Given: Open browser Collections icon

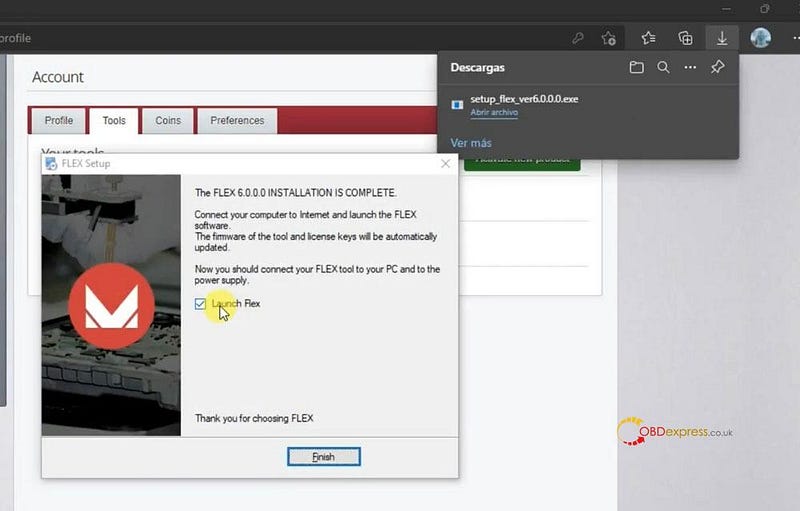Looking at the screenshot, I should coord(685,38).
